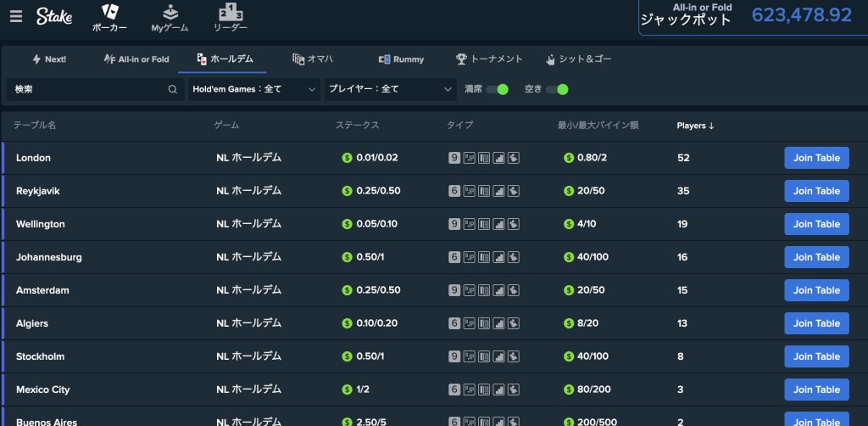Open the All-in or Fold ジャックポット banner
This screenshot has height=426, width=868.
[753, 17]
